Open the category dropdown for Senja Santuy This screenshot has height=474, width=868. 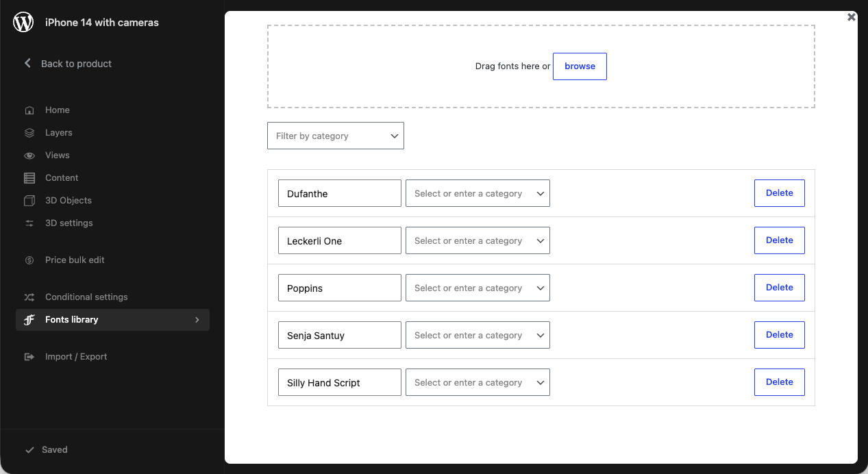click(478, 336)
